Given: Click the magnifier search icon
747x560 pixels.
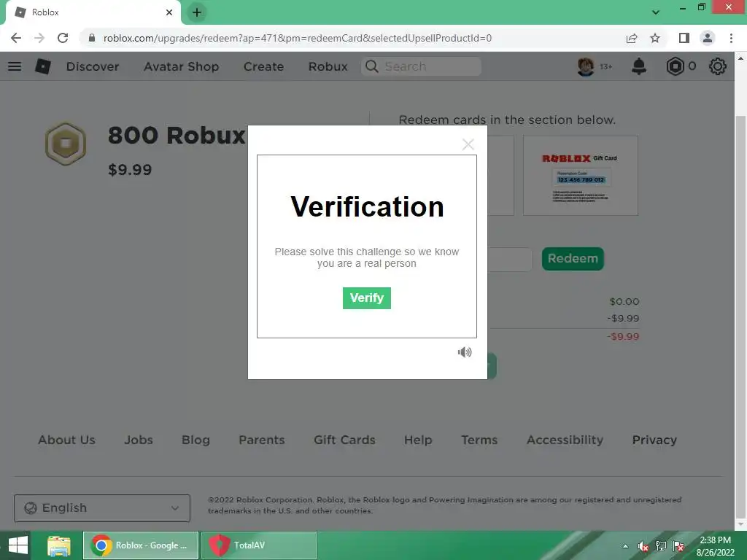Looking at the screenshot, I should 372,66.
